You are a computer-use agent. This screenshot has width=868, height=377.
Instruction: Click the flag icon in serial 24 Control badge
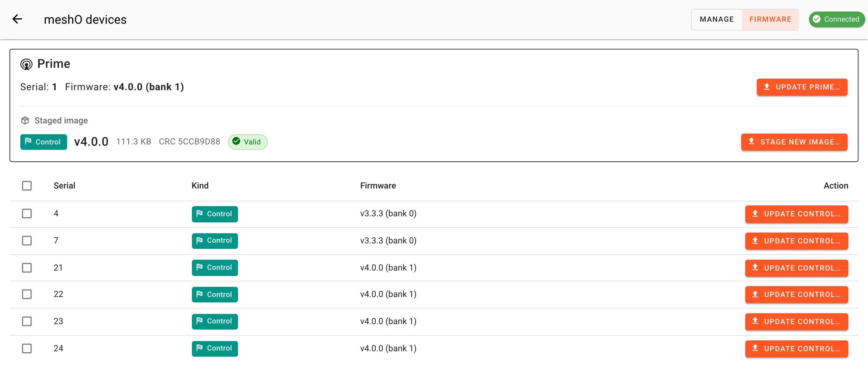(200, 348)
